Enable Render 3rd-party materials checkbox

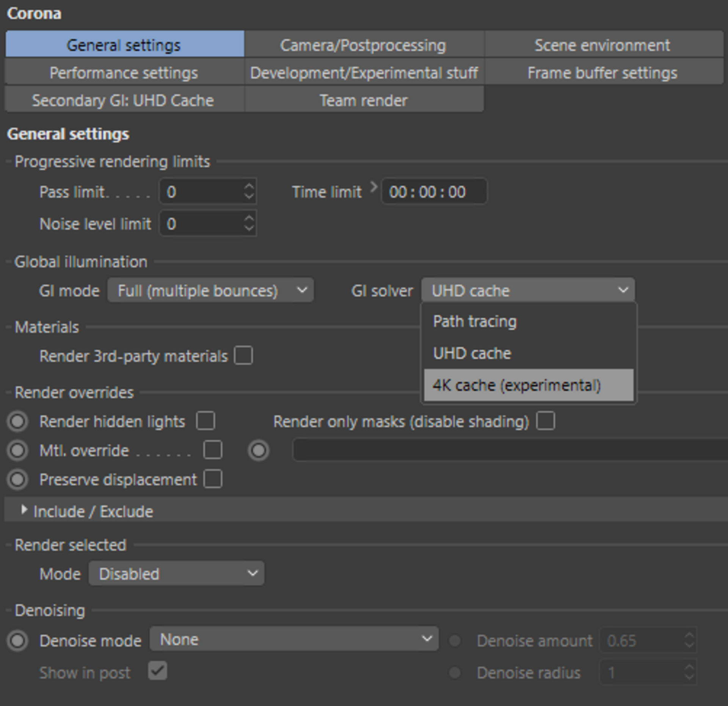click(x=243, y=355)
